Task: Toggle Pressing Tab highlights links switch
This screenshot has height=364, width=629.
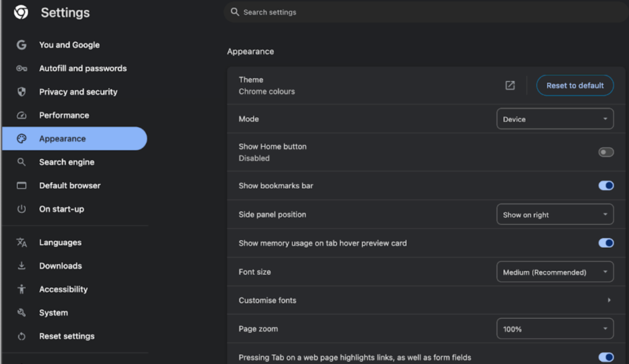Action: point(606,357)
